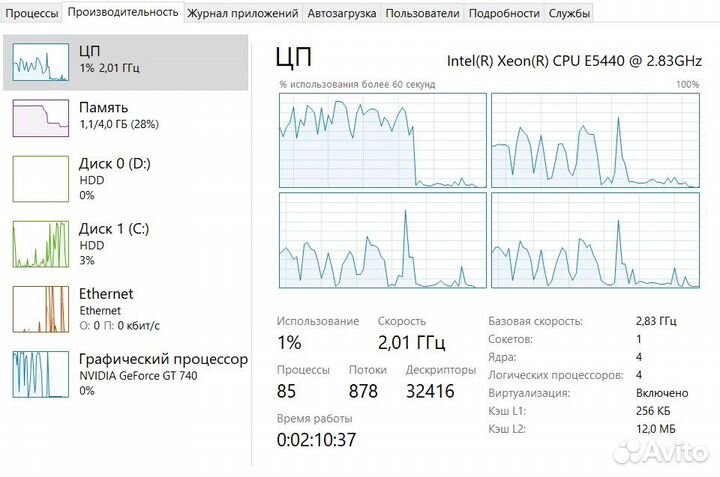The width and height of the screenshot is (720, 477).
Task: Select the CPU (ЦП) mini graph thumbnail
Action: (x=40, y=62)
